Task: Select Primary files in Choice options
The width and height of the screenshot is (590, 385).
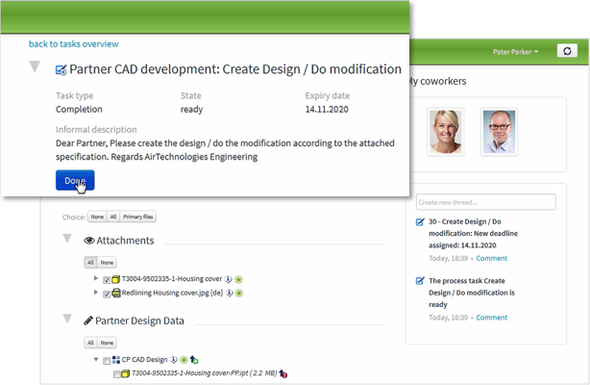Action: (138, 217)
